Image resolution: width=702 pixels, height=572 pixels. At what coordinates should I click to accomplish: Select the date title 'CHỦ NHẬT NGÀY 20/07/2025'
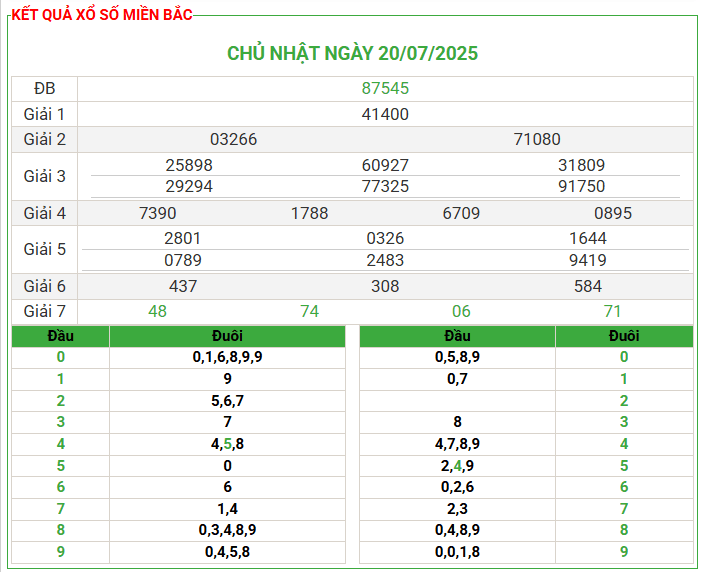[x=352, y=53]
